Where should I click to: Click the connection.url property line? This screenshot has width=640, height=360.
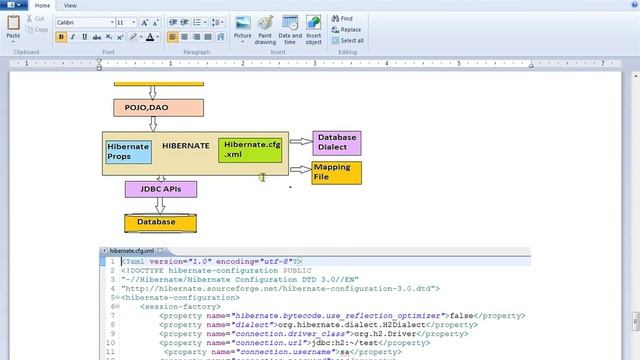(294, 343)
